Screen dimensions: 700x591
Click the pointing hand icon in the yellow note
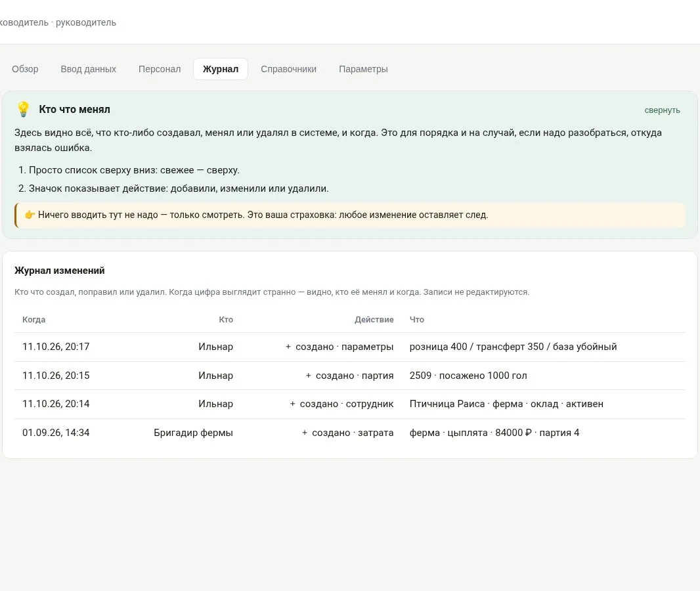tap(30, 215)
